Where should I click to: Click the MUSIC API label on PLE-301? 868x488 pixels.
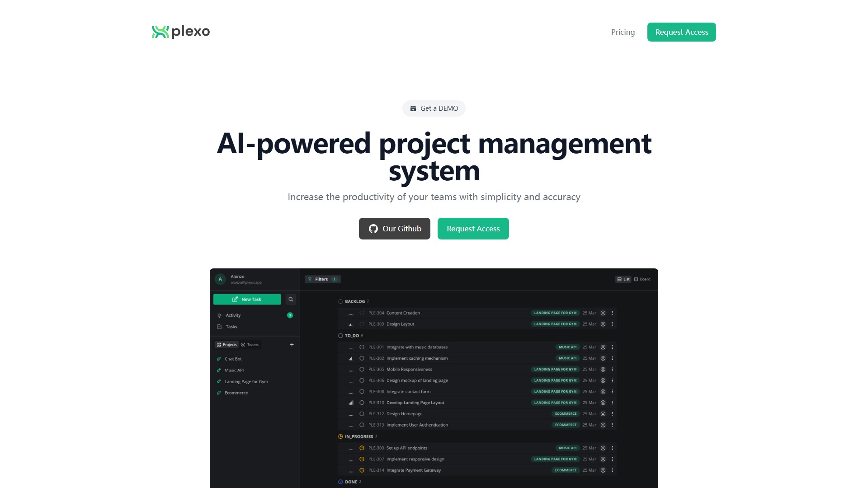[567, 347]
